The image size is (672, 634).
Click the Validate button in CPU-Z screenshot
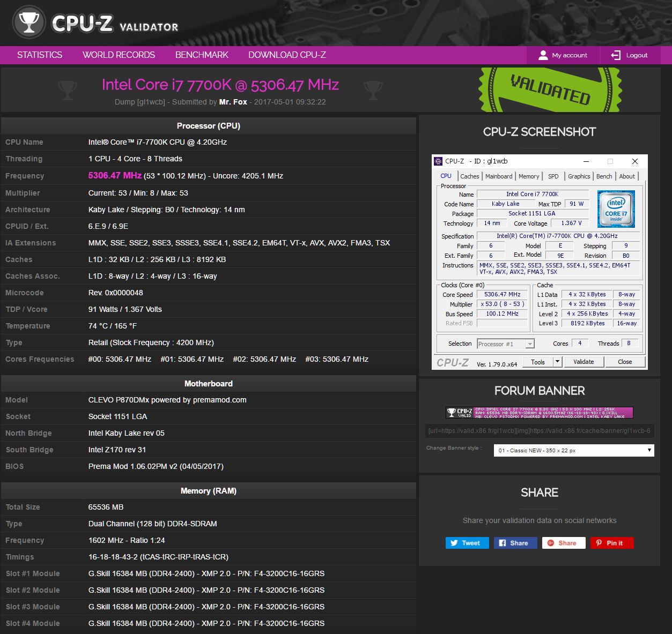click(584, 362)
